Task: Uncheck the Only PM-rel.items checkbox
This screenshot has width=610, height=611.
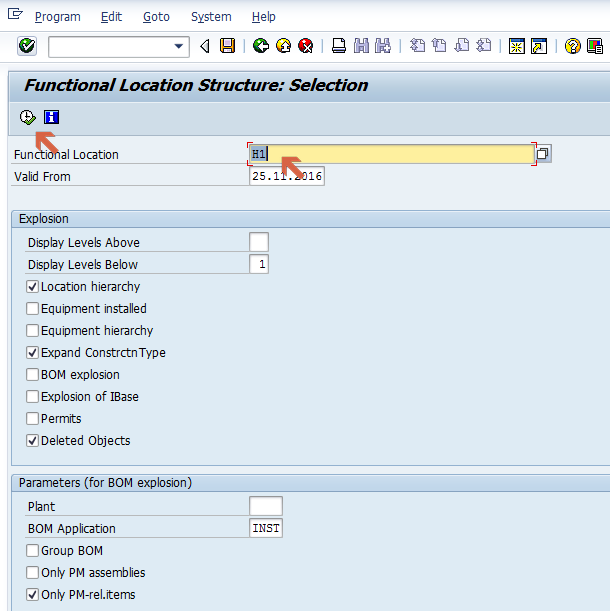Action: (32, 595)
